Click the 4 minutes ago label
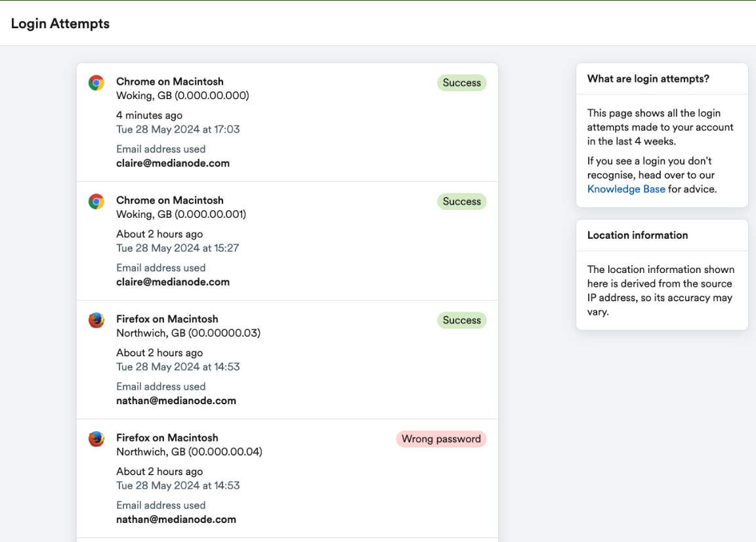 [149, 115]
